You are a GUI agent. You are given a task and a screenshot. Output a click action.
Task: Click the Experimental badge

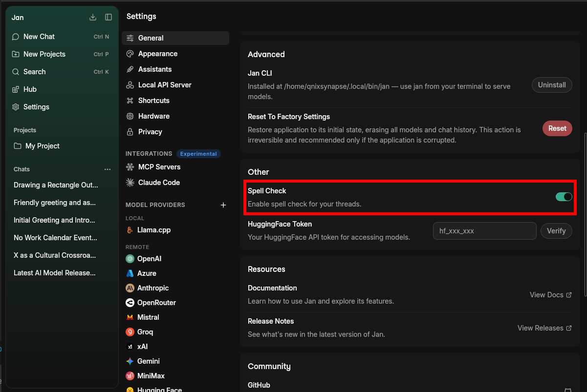(198, 154)
